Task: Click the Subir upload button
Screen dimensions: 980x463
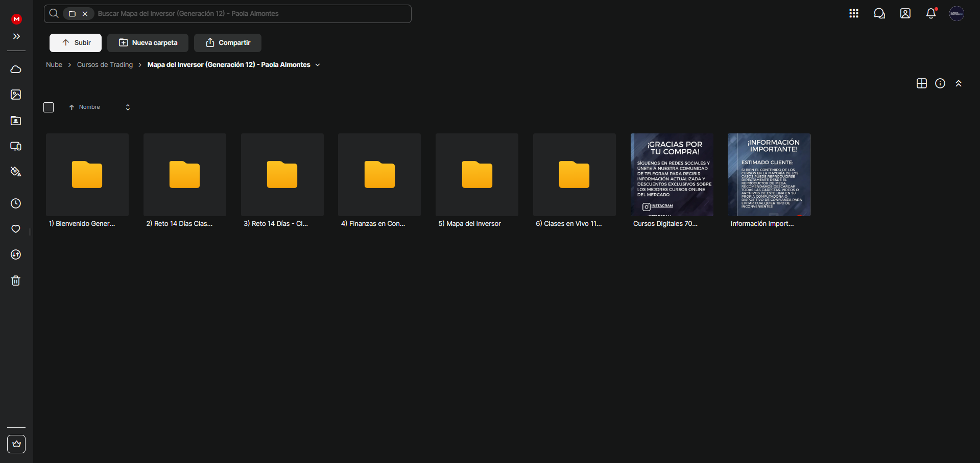Action: pyautogui.click(x=76, y=43)
